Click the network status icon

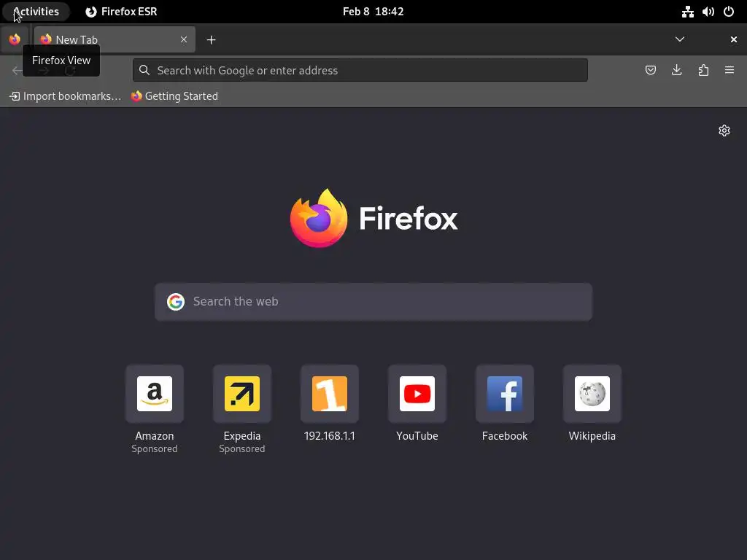(687, 12)
